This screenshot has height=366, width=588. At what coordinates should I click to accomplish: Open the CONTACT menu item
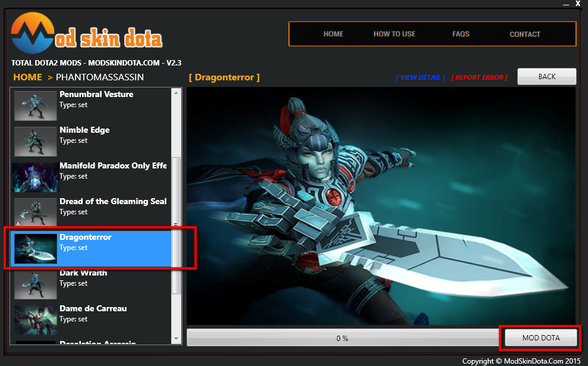525,34
